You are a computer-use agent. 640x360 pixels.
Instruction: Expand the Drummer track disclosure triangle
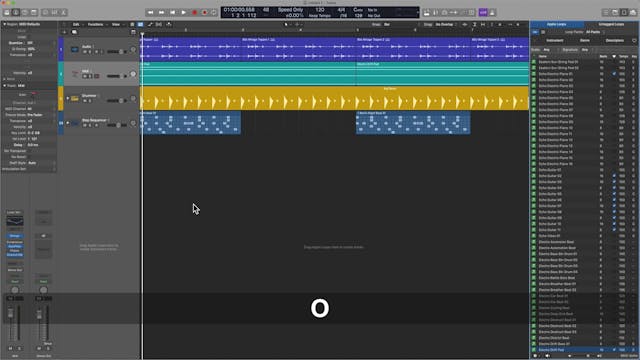(x=68, y=98)
